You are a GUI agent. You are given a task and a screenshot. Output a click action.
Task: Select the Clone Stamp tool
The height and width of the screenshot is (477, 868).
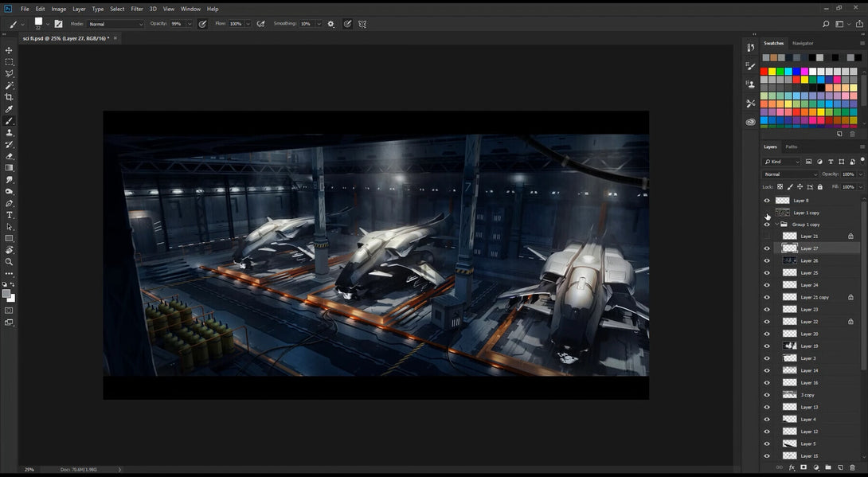[x=9, y=133]
